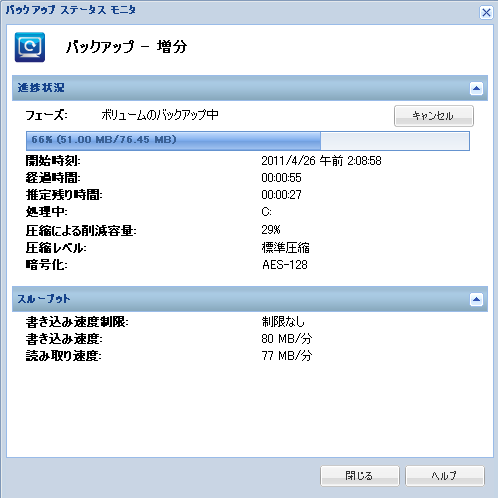Click the 圧縮レベル: label
Image resolution: width=498 pixels, height=498 pixels.
pyautogui.click(x=56, y=248)
